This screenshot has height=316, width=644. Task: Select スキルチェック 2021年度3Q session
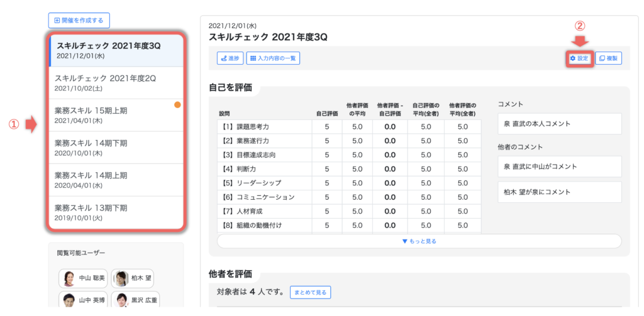[x=116, y=50]
